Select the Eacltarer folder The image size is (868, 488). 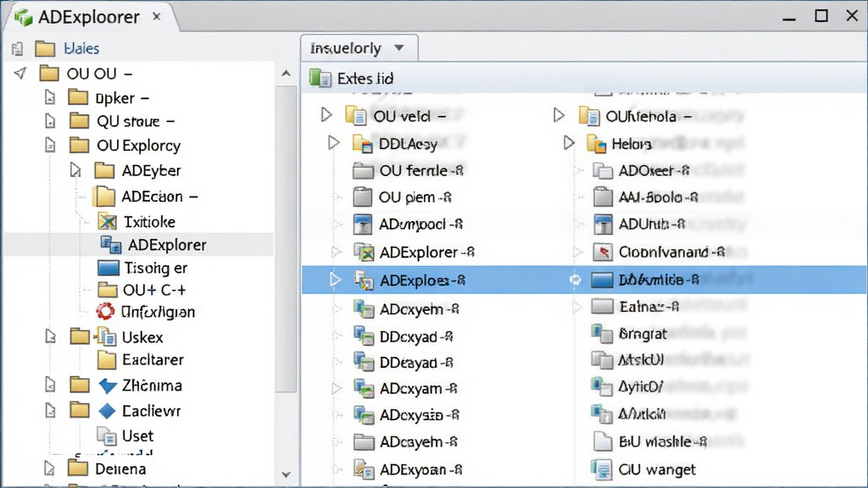tap(141, 359)
